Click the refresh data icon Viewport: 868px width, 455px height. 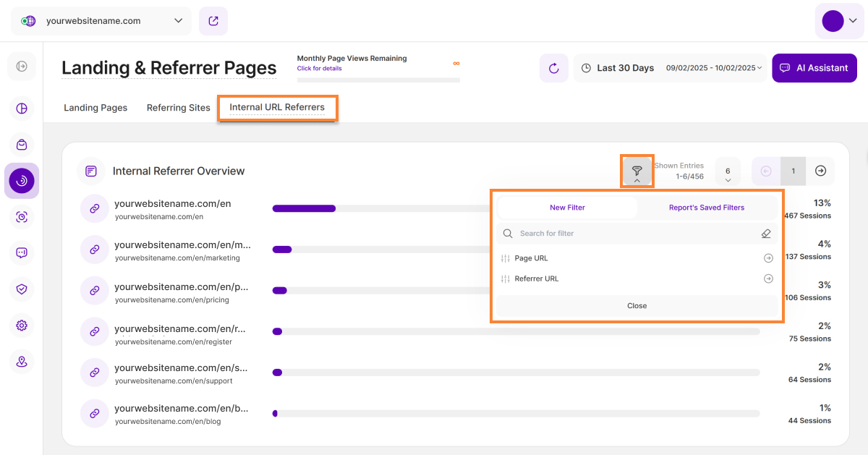click(x=553, y=68)
